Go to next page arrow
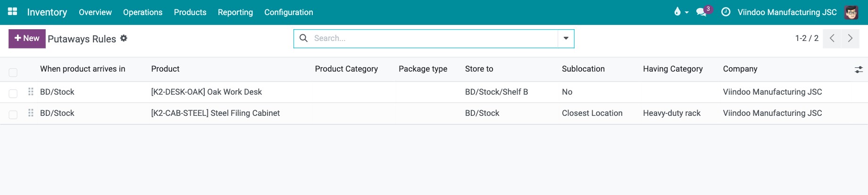This screenshot has width=868, height=195. (x=850, y=39)
